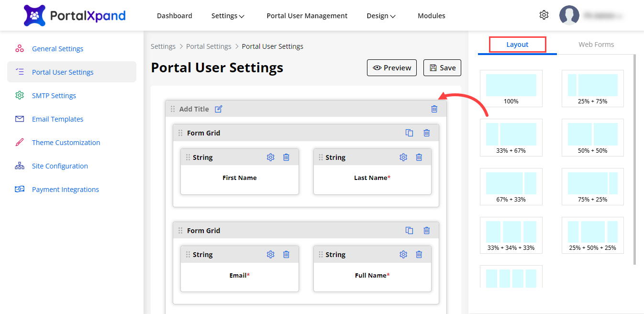Select the 50% + 50% layout thumbnail
This screenshot has width=644, height=314.
592,137
